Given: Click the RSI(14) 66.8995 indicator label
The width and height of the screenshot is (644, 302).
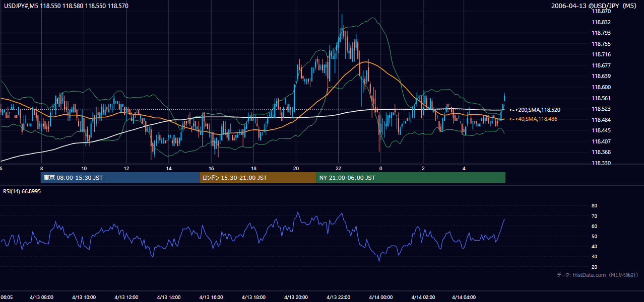Looking at the screenshot, I should [22, 191].
